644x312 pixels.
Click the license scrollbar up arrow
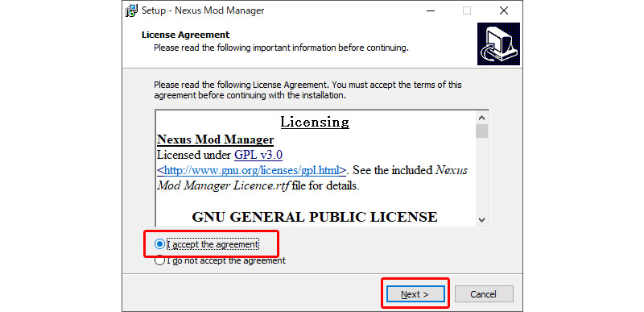tap(481, 118)
